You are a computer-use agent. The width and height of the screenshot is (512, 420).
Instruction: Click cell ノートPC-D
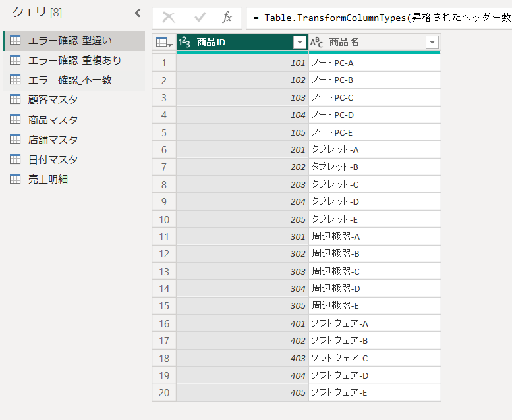(374, 115)
